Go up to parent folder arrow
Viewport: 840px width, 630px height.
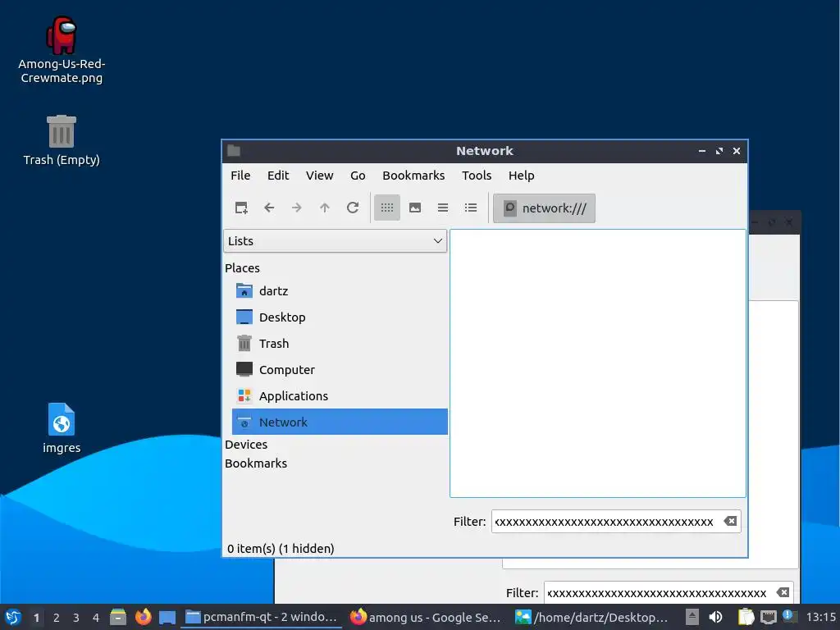(325, 208)
